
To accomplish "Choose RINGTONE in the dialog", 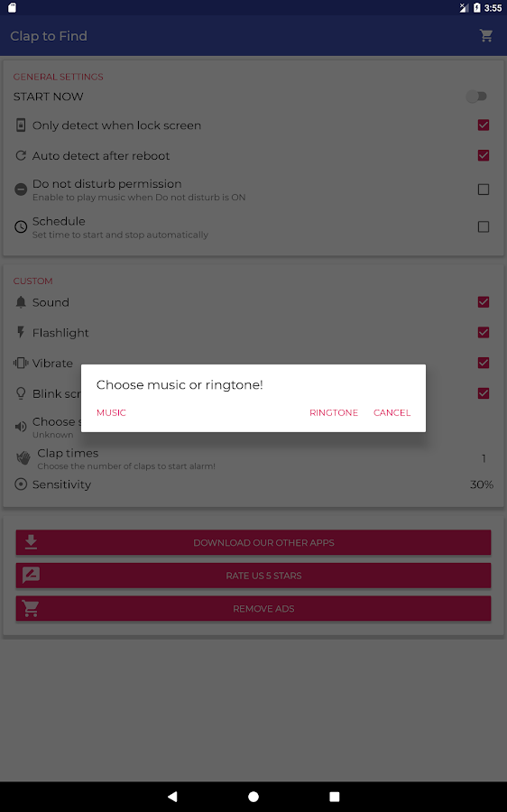I will pos(334,412).
